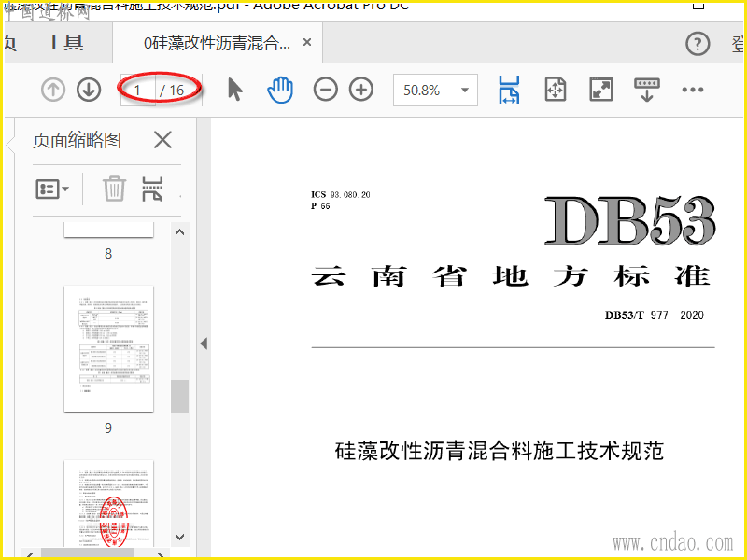Activate the hand pan tool

(279, 90)
